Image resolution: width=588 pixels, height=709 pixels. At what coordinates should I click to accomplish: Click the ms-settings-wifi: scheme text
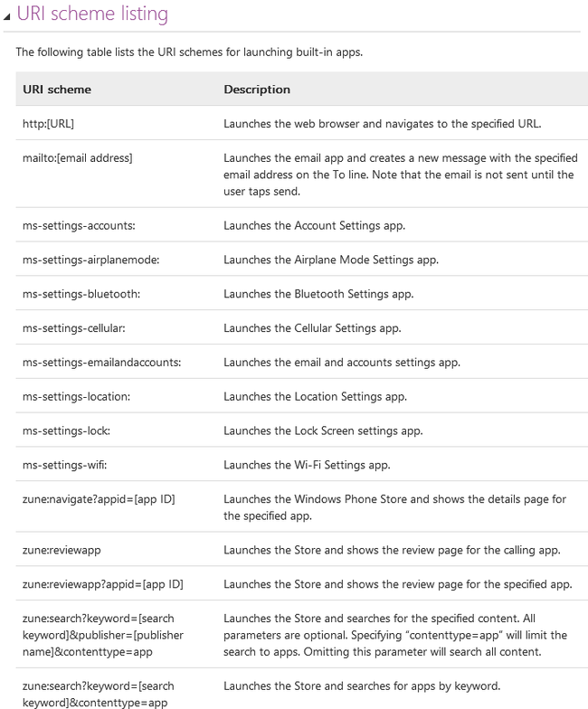pyautogui.click(x=65, y=465)
